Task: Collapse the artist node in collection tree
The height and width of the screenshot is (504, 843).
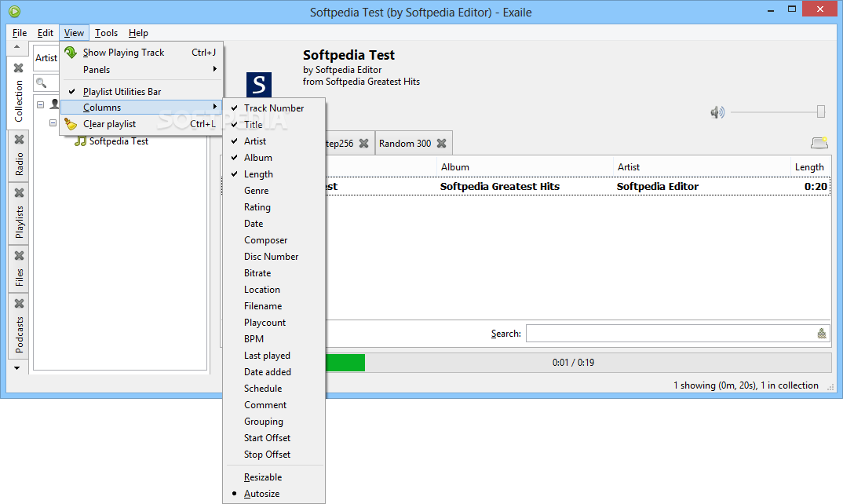Action: 40,104
